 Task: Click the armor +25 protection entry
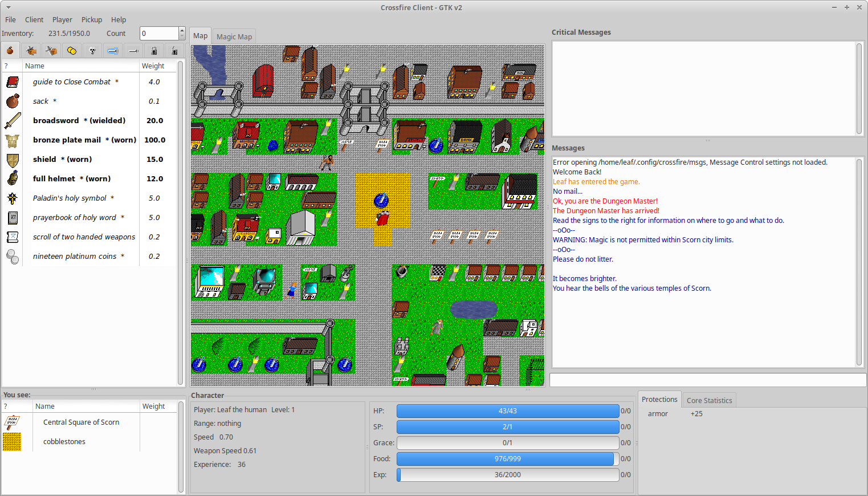[x=675, y=414]
